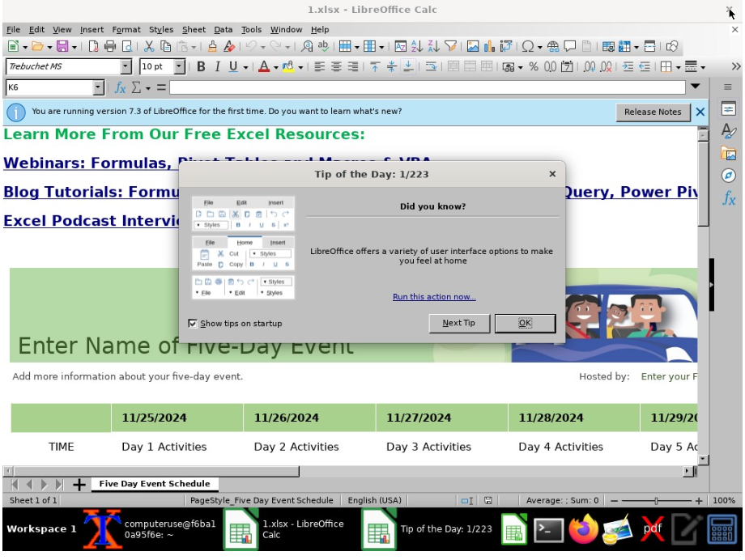Toggle Align Right
The image size is (745, 560).
(352, 66)
